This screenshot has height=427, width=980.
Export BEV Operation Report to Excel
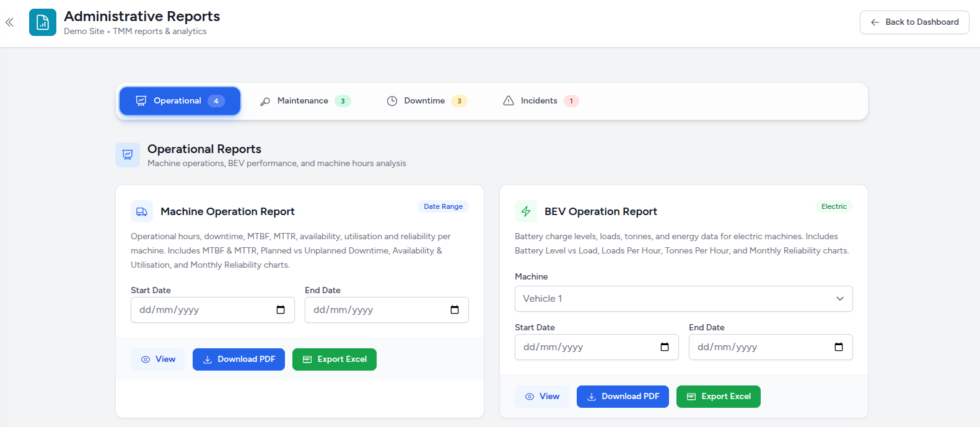pyautogui.click(x=719, y=397)
